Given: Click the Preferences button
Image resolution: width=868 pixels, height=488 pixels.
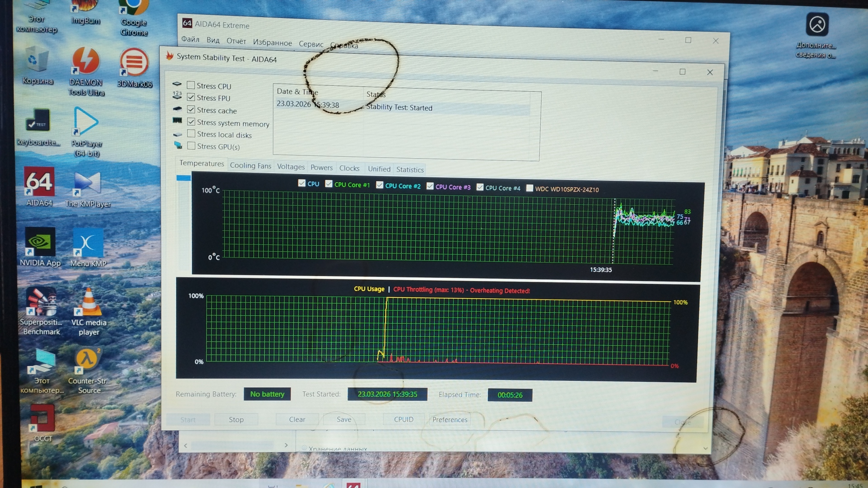Looking at the screenshot, I should (449, 419).
